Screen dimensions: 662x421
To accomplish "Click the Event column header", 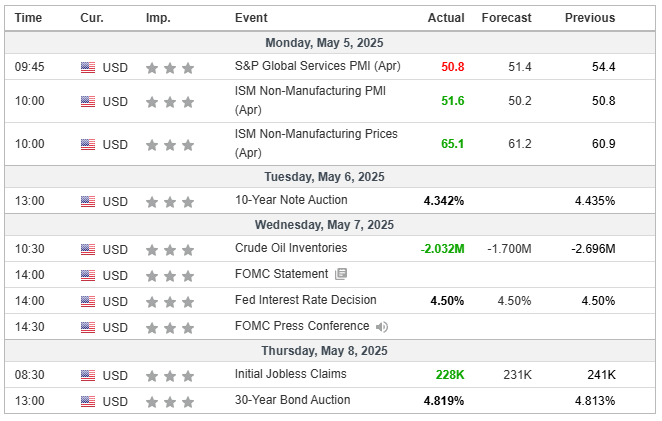I will [x=251, y=18].
